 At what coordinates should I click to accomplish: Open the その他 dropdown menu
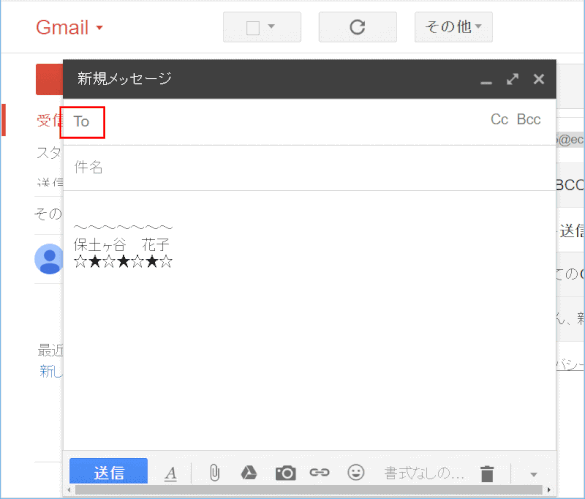(454, 27)
